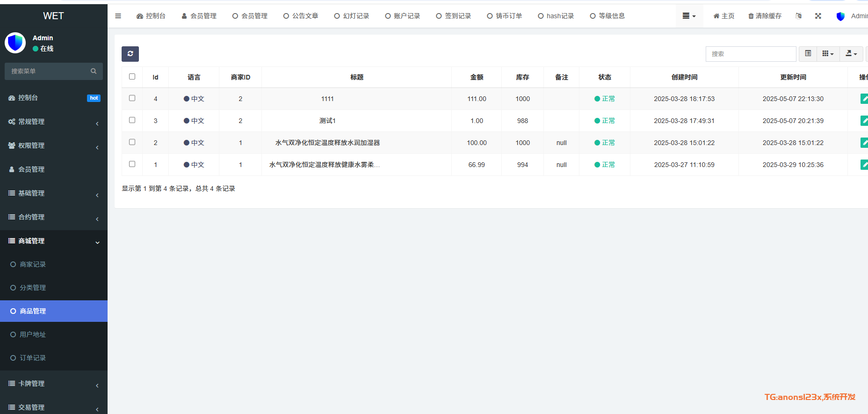Click the 清除缓存 trash button

tap(765, 16)
